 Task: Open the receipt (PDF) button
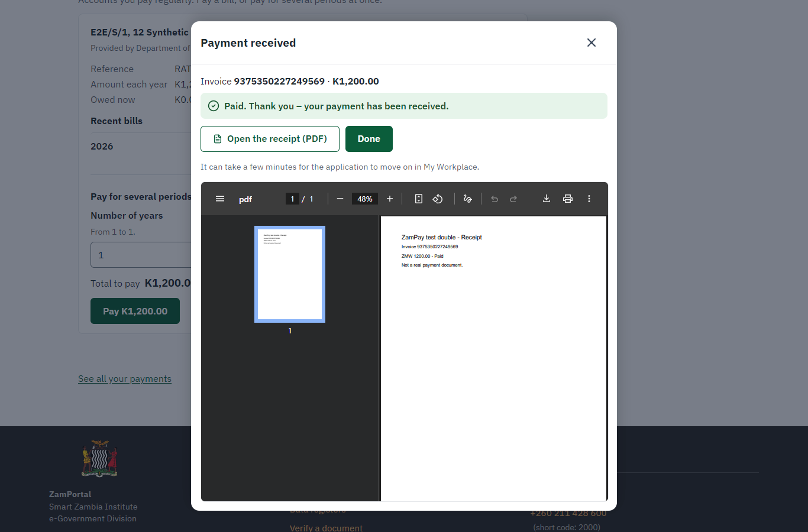pos(270,139)
